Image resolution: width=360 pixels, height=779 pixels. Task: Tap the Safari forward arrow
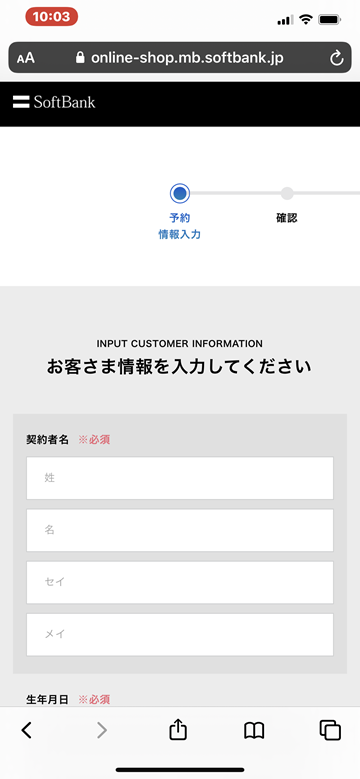point(102,730)
